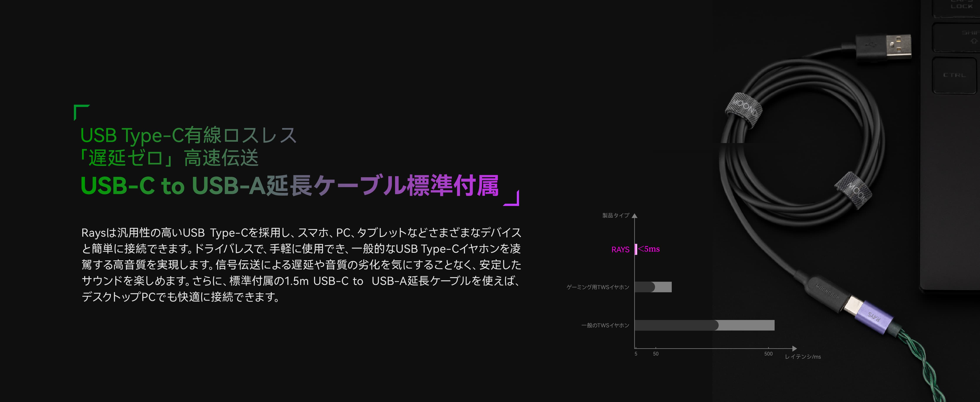This screenshot has height=402, width=980.
Task: Click the USB Type-C有線ロスレス heading
Action: (188, 135)
